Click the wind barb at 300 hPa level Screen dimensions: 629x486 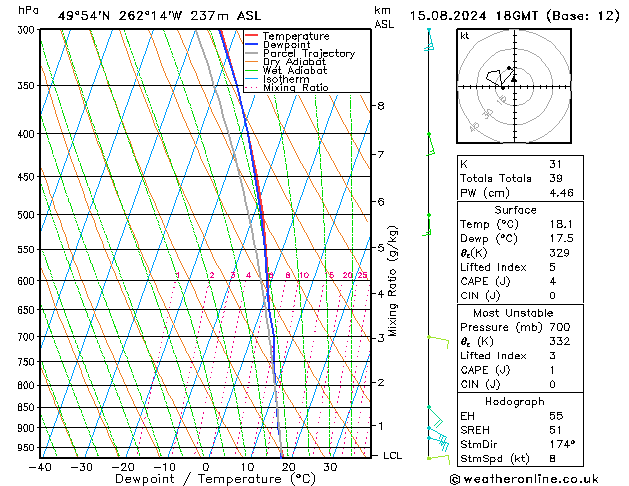point(430,40)
